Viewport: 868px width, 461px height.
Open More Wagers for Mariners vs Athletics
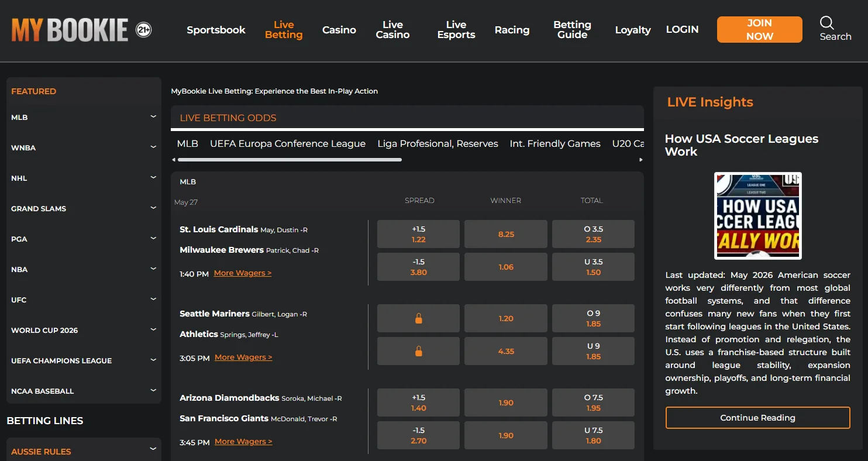tap(243, 357)
